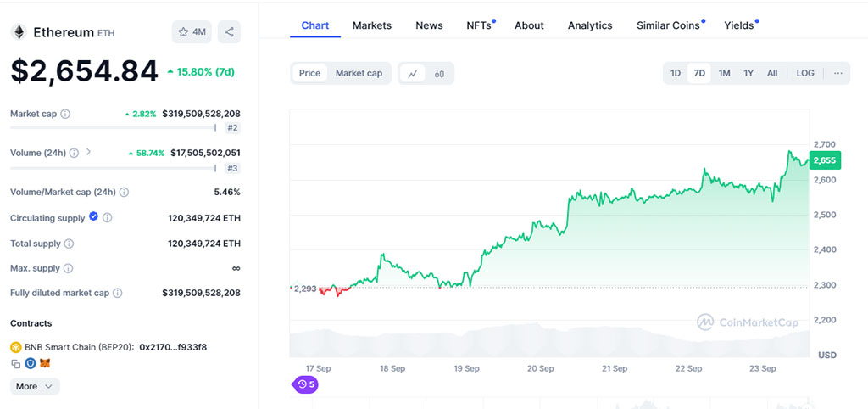
Task: Click the 23 Sep date axis label
Action: tap(762, 368)
